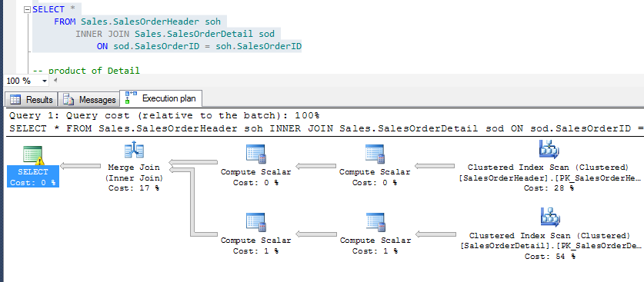Click the horizontal scroll left arrow beside zoom
This screenshot has height=282, width=644.
pyautogui.click(x=55, y=81)
